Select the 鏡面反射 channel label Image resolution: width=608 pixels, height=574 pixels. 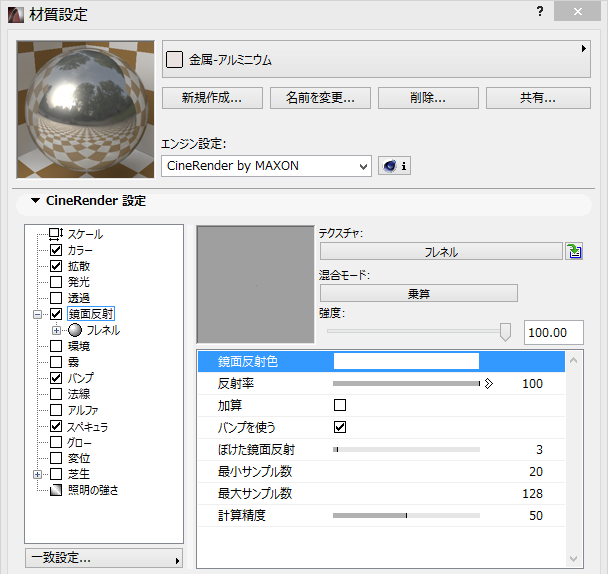(91, 314)
